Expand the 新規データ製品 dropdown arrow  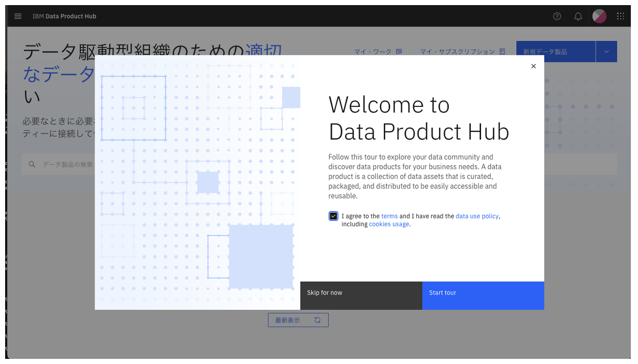pos(606,52)
